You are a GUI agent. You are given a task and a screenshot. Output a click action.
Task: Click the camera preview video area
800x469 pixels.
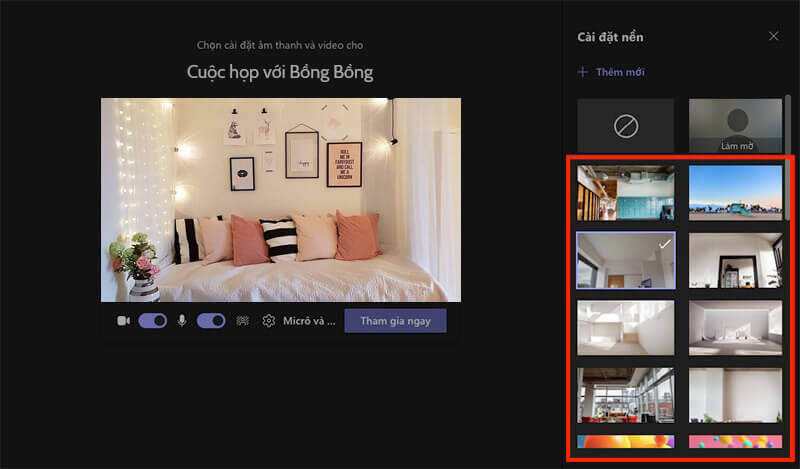(281, 200)
